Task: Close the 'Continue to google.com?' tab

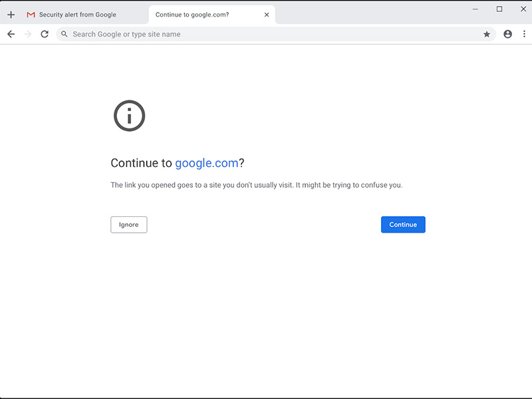Action: [267, 15]
